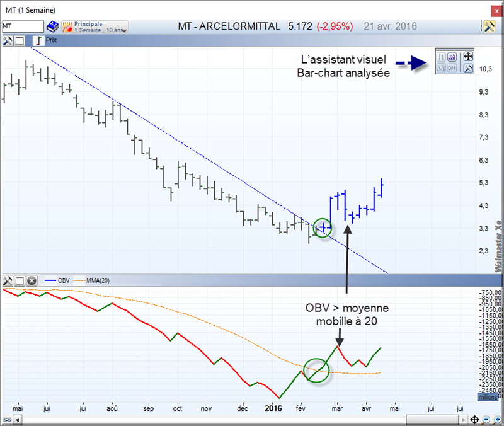Click the 2016 label on time axis
Screen dimensions: 504x426
click(273, 408)
